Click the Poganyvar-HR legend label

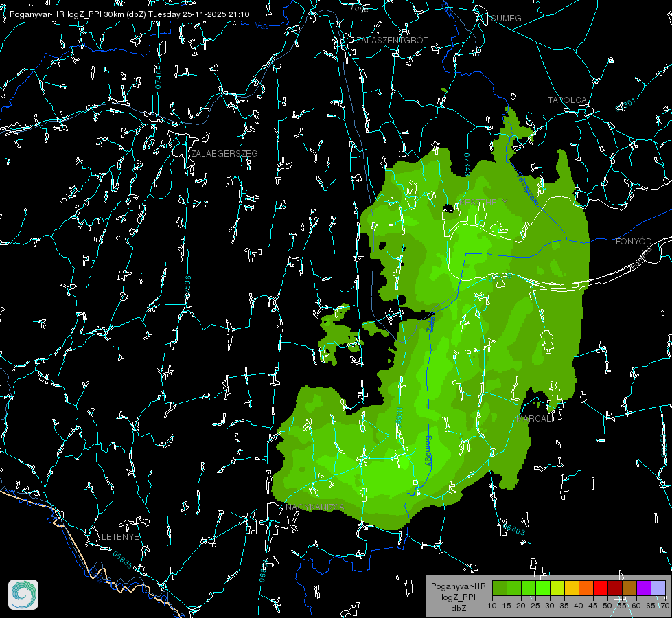click(x=458, y=586)
